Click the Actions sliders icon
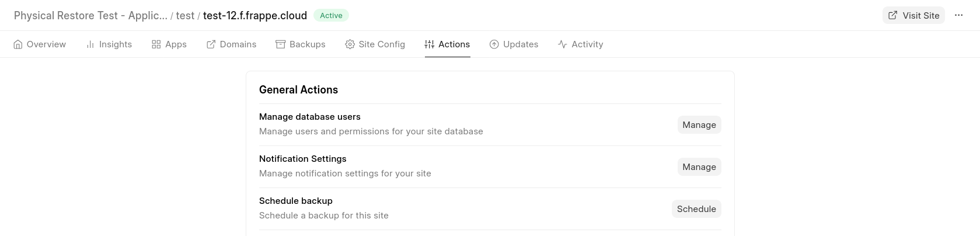 (x=430, y=44)
